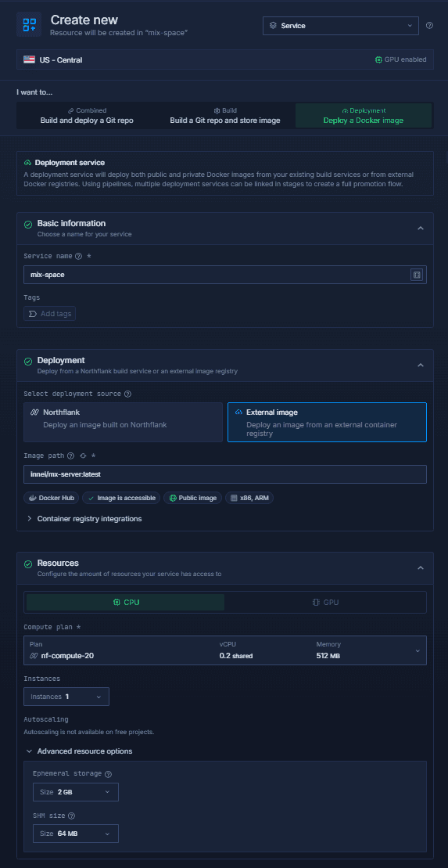Click the Docker Hub badge

coord(52,499)
